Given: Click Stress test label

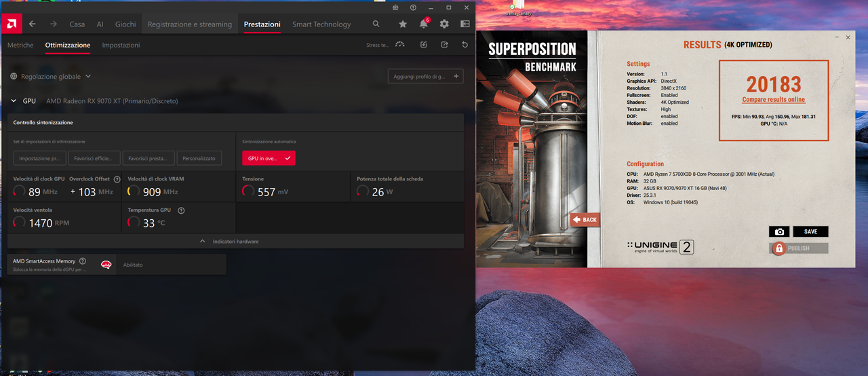Looking at the screenshot, I should 378,45.
